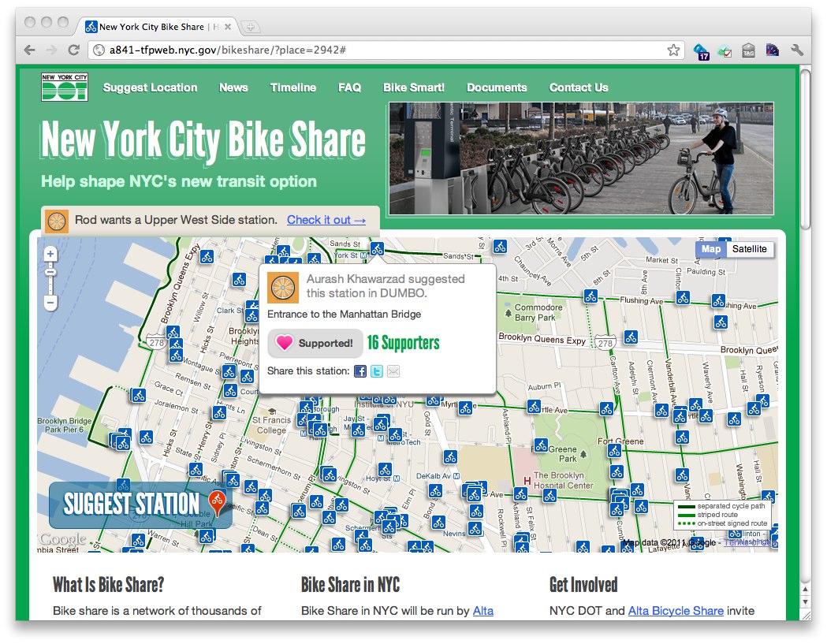The image size is (827, 644).
Task: Click New York City Bike Share heading
Action: point(203,140)
